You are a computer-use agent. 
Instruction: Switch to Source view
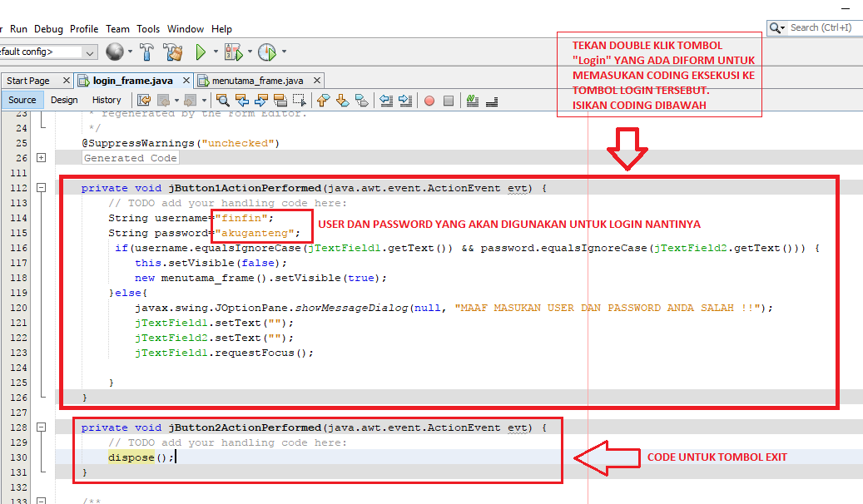tap(22, 100)
